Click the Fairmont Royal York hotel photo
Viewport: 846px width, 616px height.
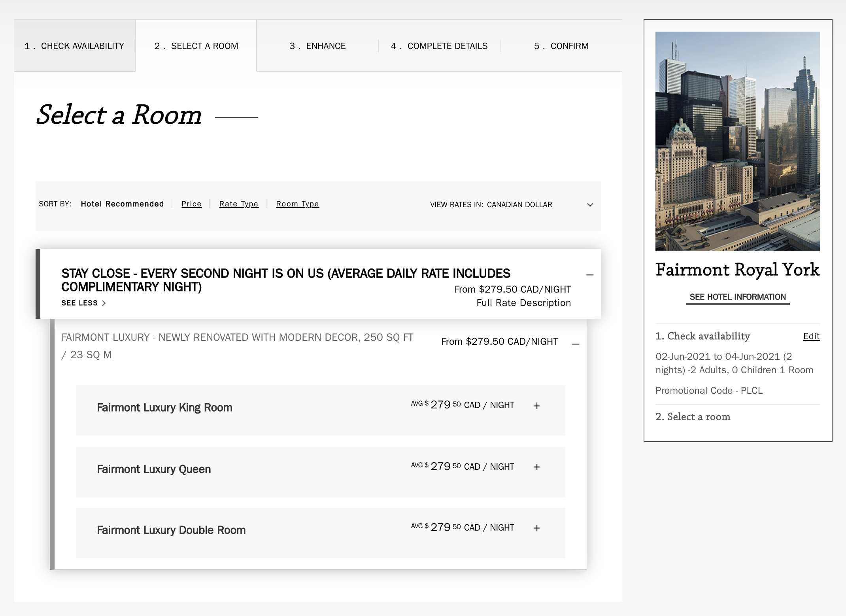coord(737,141)
